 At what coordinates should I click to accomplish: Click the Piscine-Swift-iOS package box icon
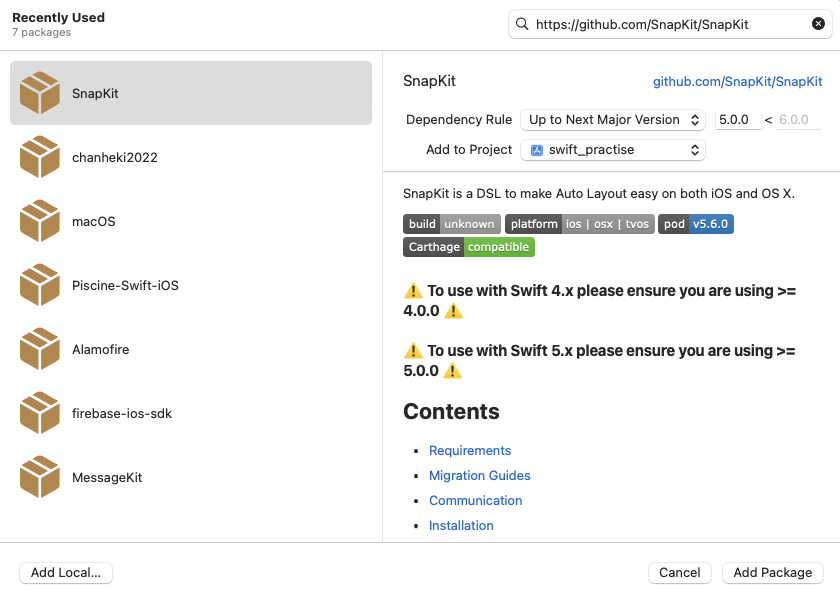coord(40,285)
